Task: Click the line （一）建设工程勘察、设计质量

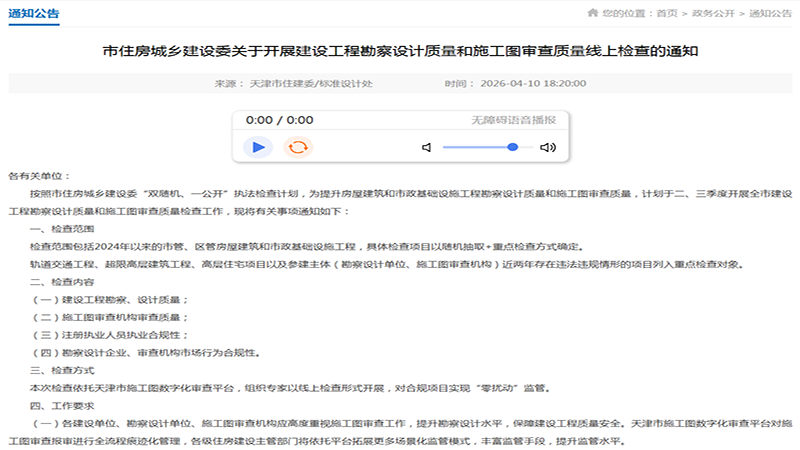Action: 110,300
